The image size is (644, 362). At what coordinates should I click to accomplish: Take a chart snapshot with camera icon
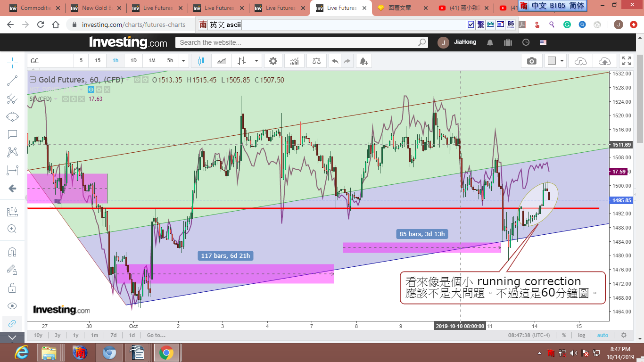[531, 61]
